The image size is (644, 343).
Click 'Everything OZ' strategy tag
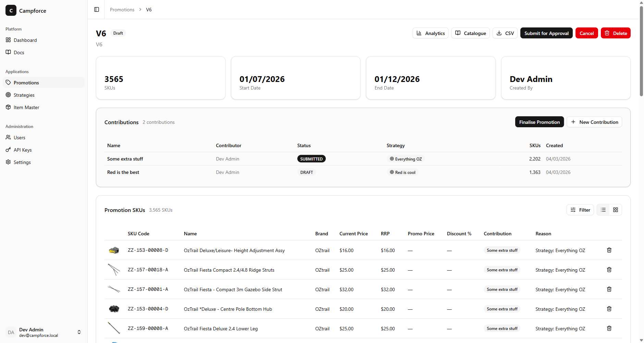[x=406, y=159]
